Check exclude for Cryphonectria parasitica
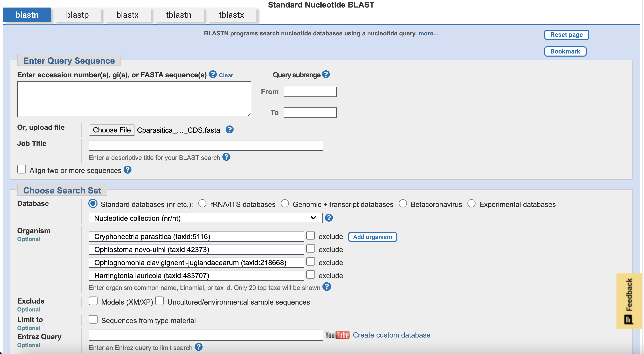The height and width of the screenshot is (354, 644). tap(311, 236)
